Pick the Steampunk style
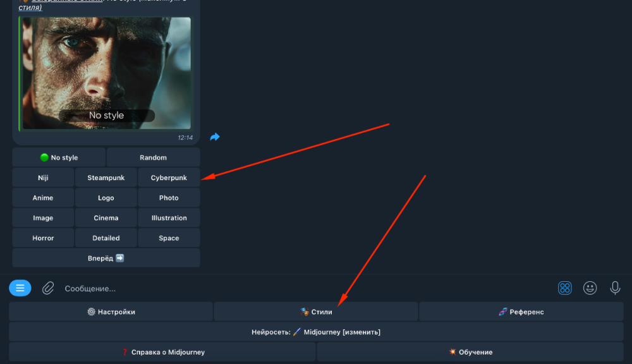This screenshot has width=632, height=364. (x=106, y=178)
